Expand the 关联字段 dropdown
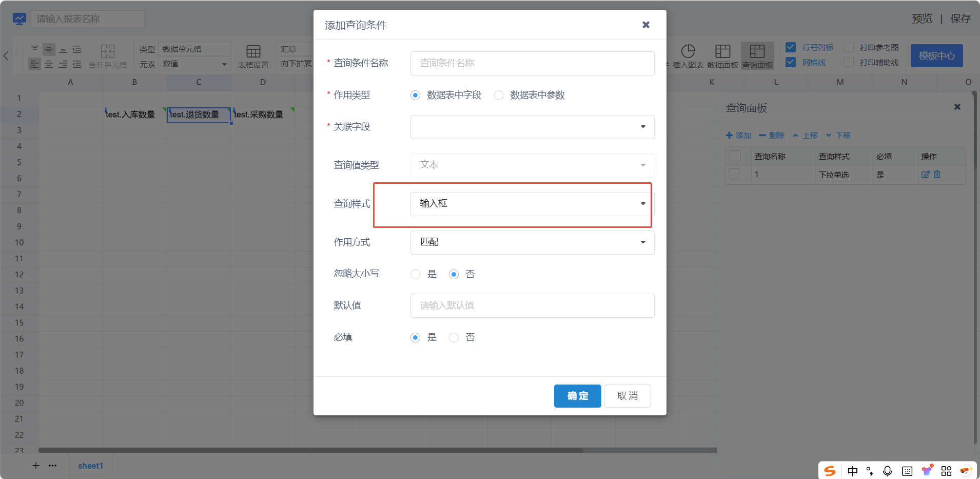 pos(532,127)
